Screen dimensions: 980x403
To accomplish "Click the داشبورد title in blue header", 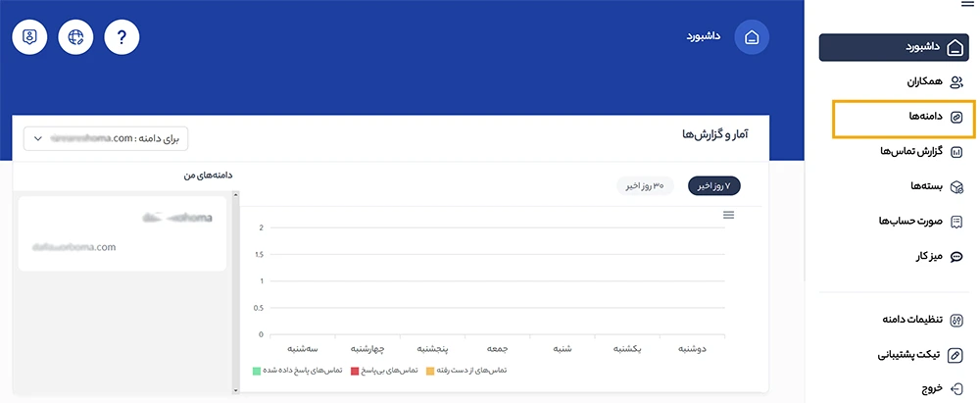I will point(703,36).
